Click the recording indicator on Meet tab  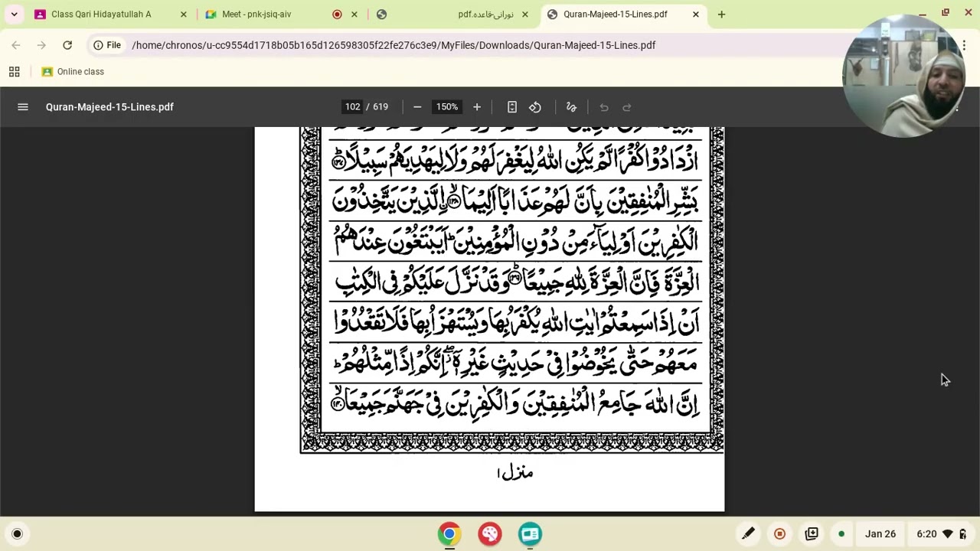pos(337,14)
